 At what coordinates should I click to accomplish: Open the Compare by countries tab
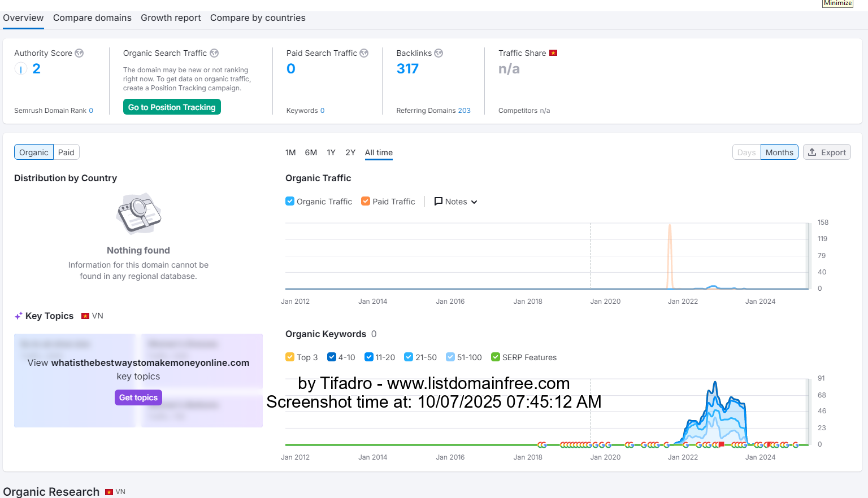(258, 18)
